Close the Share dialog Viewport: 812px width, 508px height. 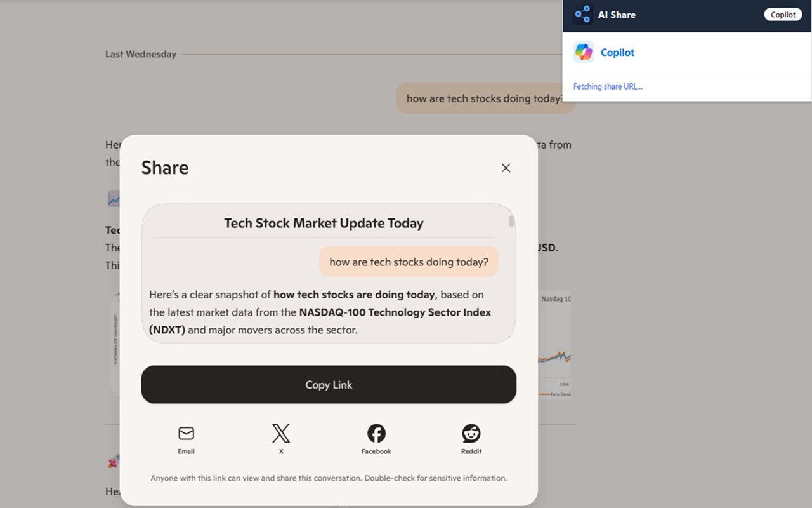click(506, 168)
